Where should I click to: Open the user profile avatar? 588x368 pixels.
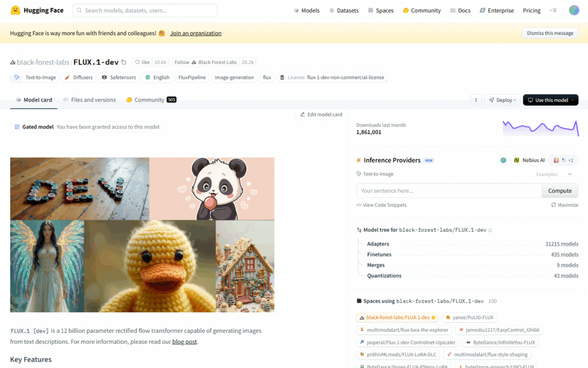[574, 10]
